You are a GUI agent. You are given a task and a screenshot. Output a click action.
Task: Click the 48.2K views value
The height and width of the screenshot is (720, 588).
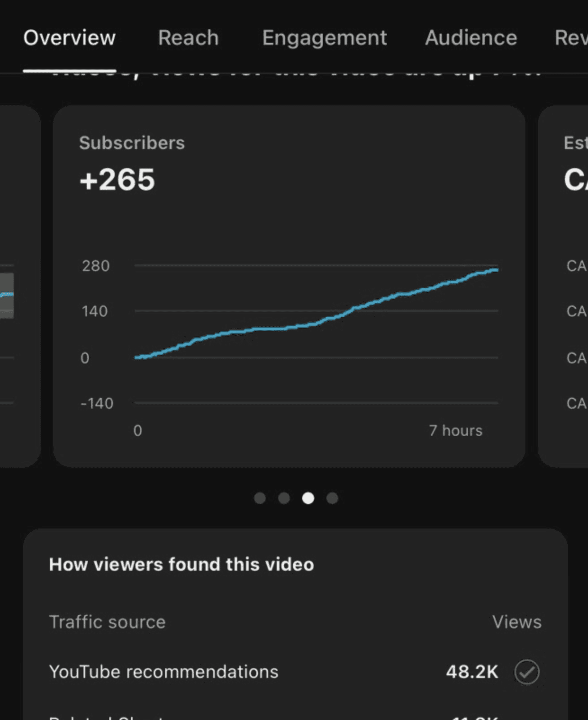click(x=472, y=672)
